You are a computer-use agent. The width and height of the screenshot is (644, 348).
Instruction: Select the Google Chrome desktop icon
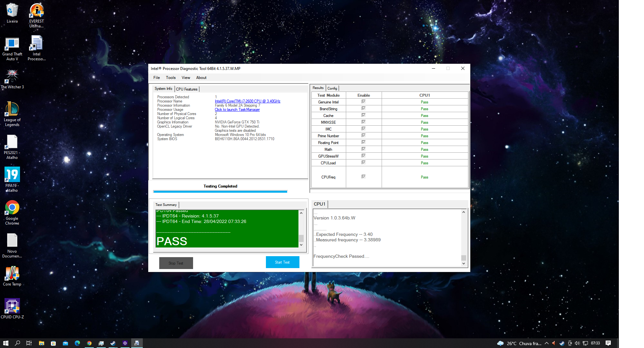point(12,213)
